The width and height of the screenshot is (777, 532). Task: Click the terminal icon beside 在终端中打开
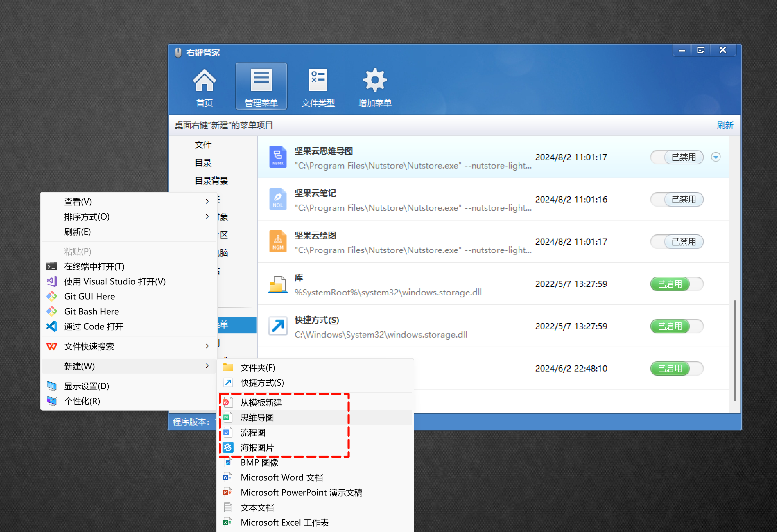pyautogui.click(x=52, y=266)
